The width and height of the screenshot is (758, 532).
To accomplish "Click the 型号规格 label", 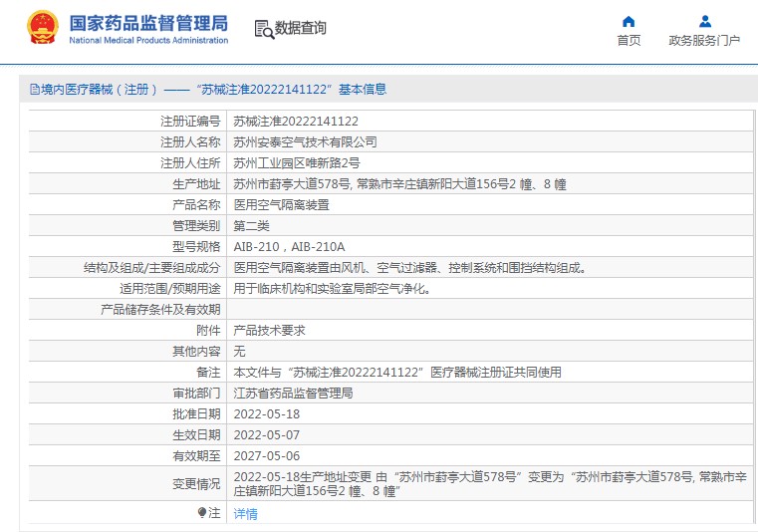I will (197, 247).
